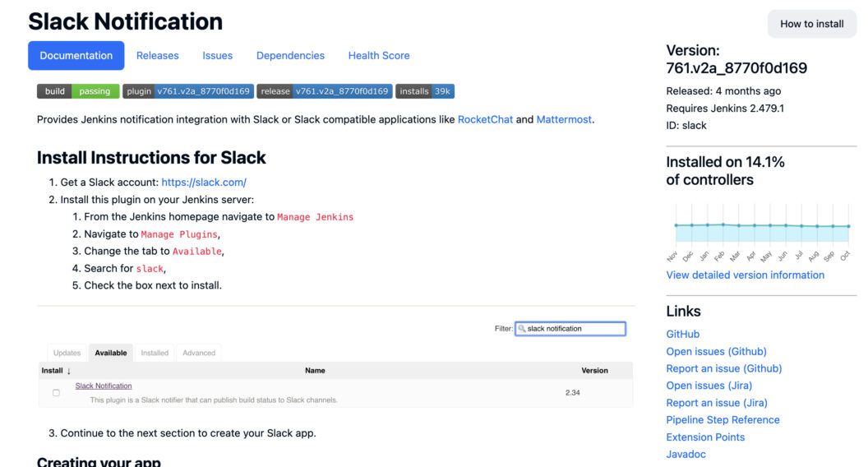Click Report an issue (Github) link
Screen dimensions: 868x467
click(x=723, y=368)
